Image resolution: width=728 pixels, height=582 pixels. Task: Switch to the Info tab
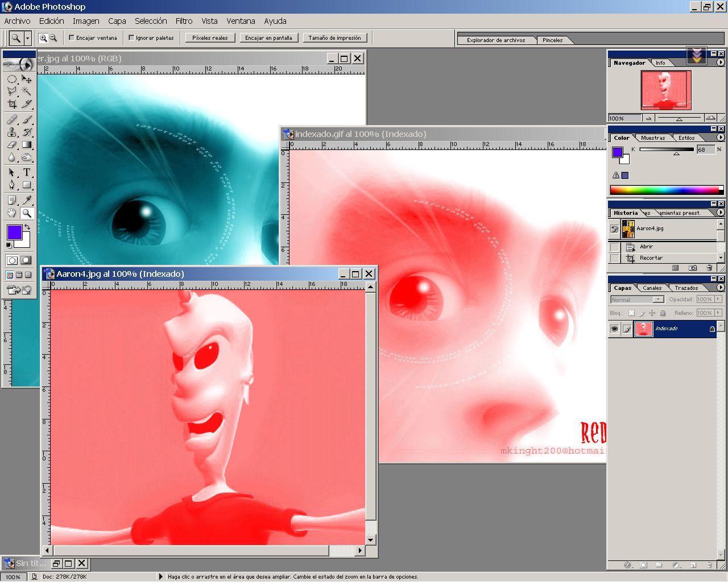(x=660, y=63)
